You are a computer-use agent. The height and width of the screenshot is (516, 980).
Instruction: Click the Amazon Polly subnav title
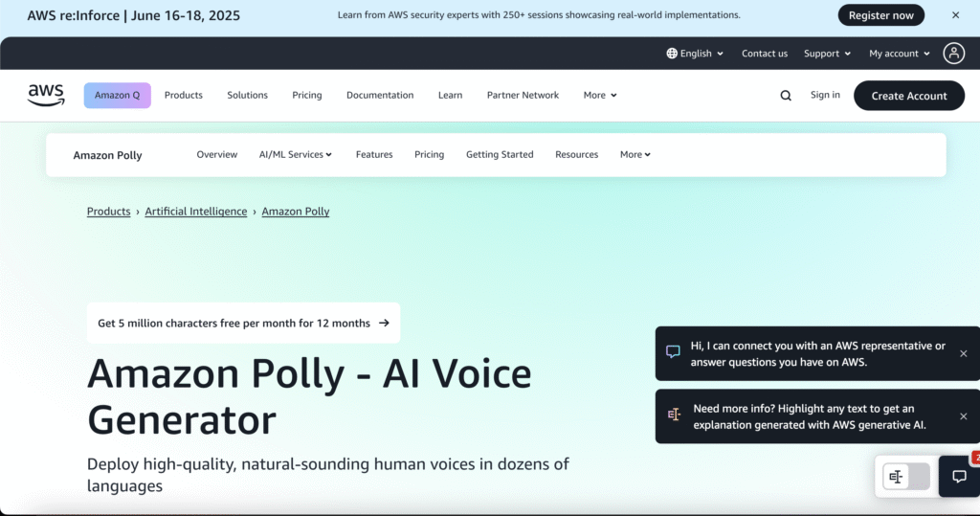(107, 155)
